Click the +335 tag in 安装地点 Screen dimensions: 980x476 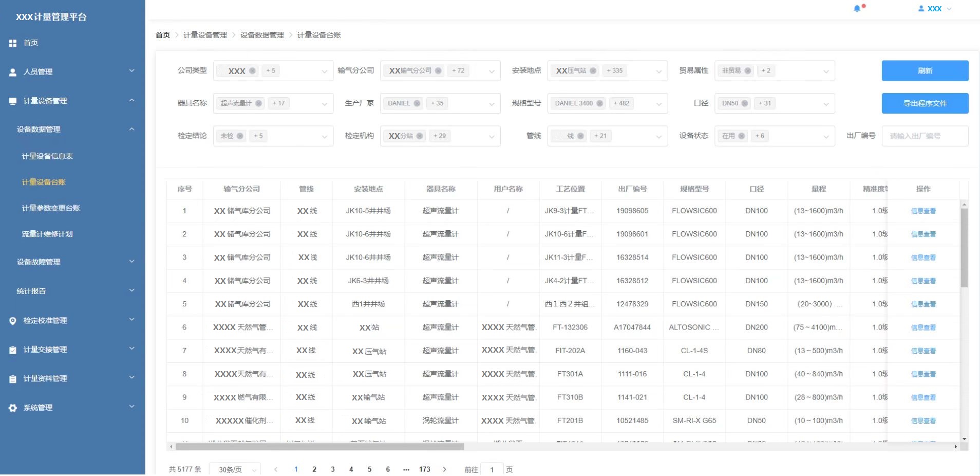coord(614,71)
